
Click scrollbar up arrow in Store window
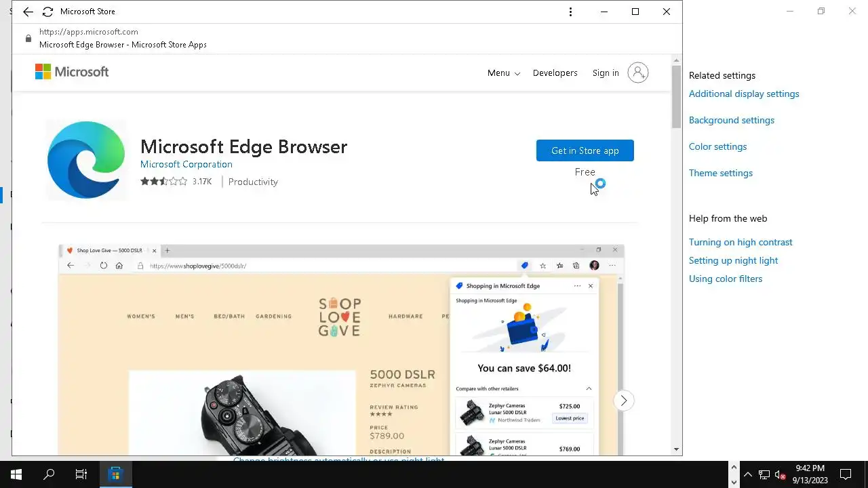[x=676, y=60]
